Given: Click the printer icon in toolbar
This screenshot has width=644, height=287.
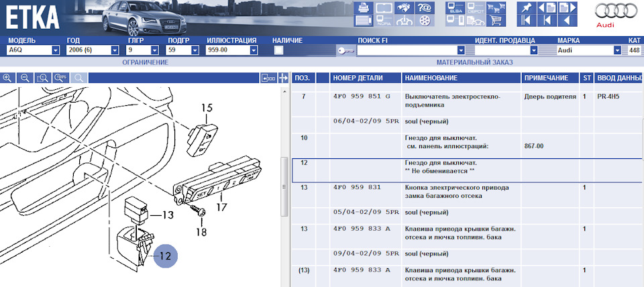Looking at the screenshot, I should [x=364, y=7].
